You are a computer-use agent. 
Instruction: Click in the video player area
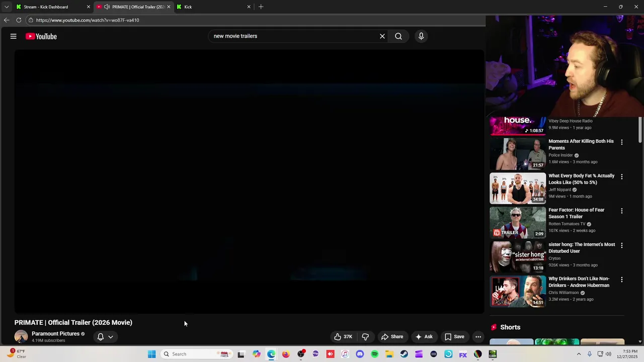pos(249,182)
